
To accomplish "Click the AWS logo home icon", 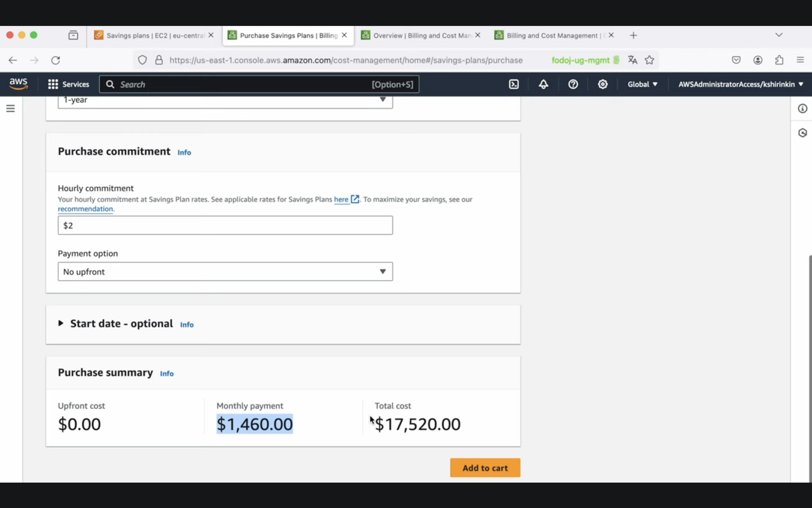I will tap(18, 84).
